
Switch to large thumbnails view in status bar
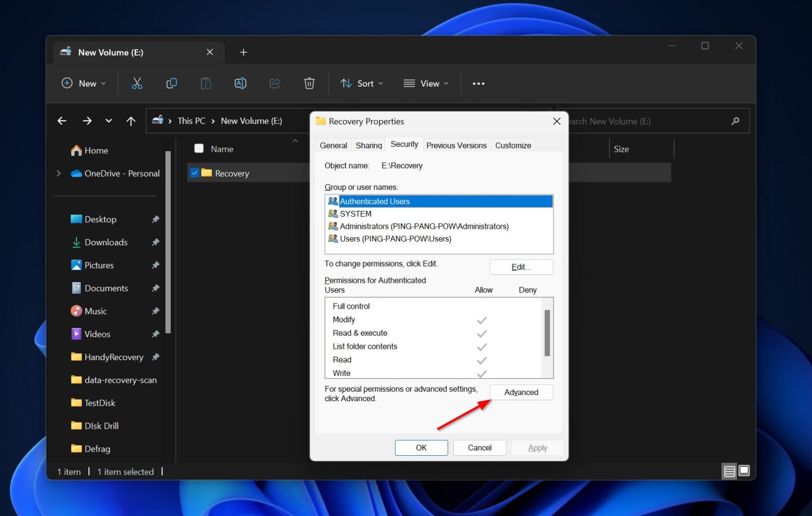pyautogui.click(x=744, y=471)
